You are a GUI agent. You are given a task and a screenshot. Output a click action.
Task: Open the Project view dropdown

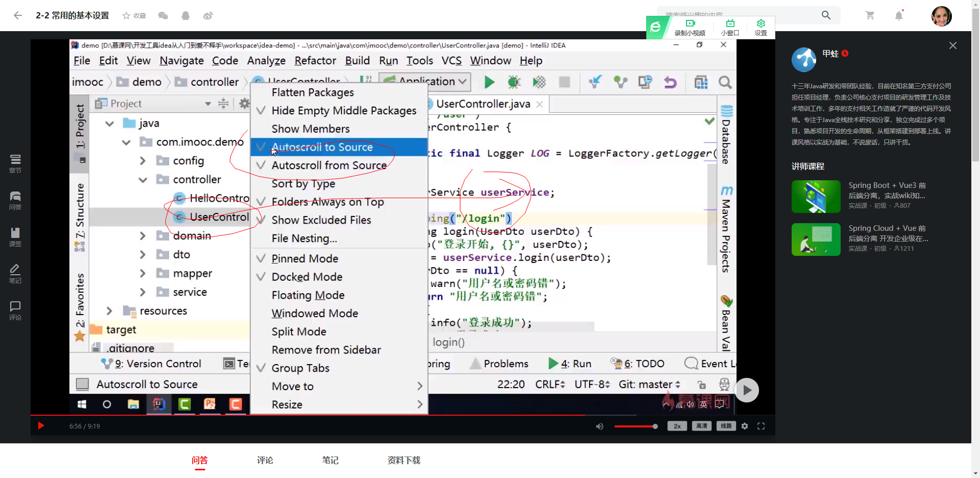click(x=208, y=104)
